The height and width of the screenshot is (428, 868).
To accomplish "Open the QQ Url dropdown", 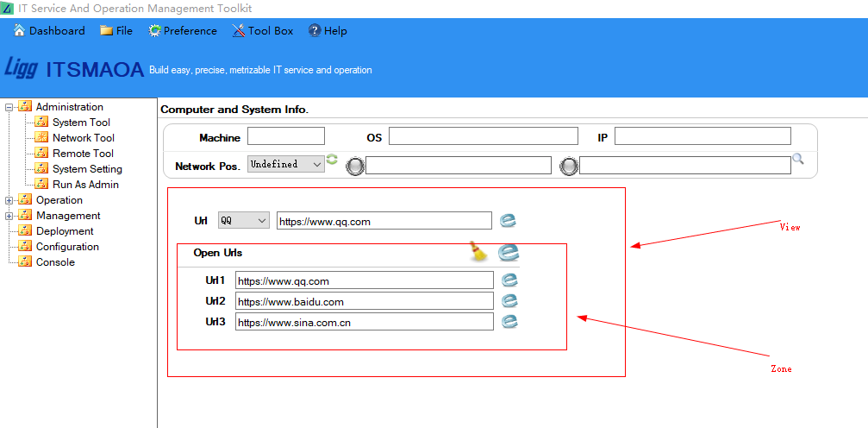I will (x=244, y=221).
